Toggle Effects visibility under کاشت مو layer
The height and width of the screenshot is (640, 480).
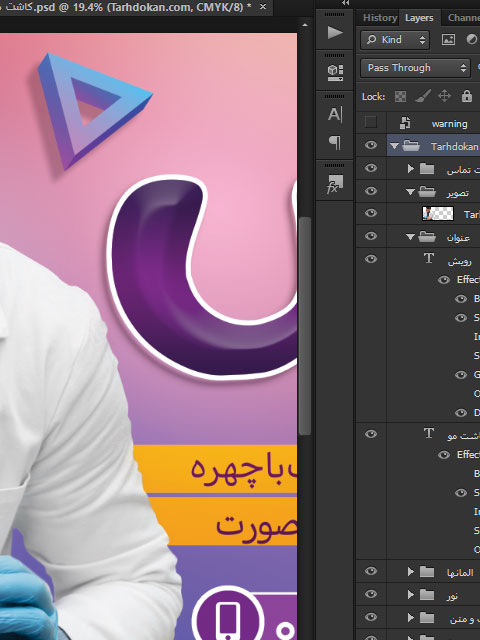tap(444, 455)
